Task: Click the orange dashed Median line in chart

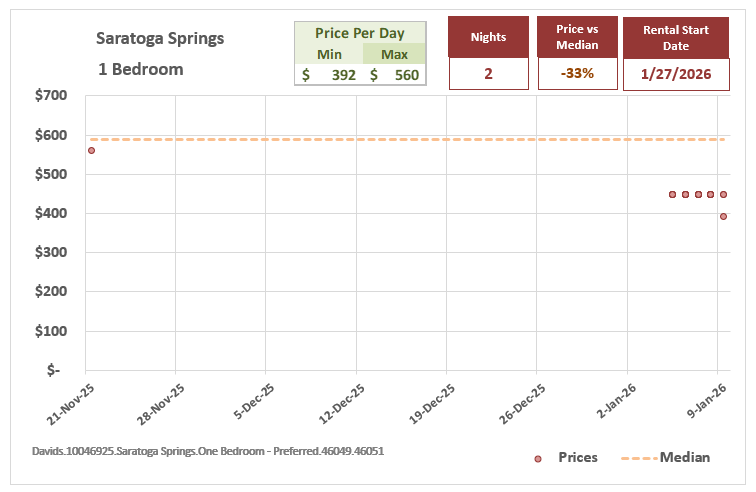Action: click(x=400, y=139)
